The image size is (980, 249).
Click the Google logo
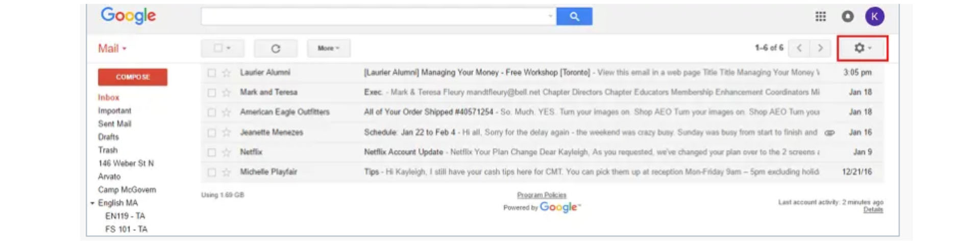point(128,16)
